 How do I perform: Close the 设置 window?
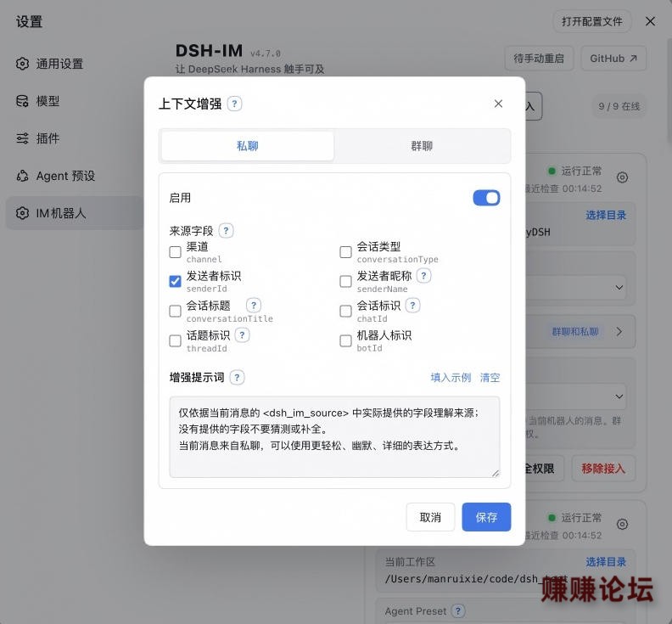pos(650,21)
